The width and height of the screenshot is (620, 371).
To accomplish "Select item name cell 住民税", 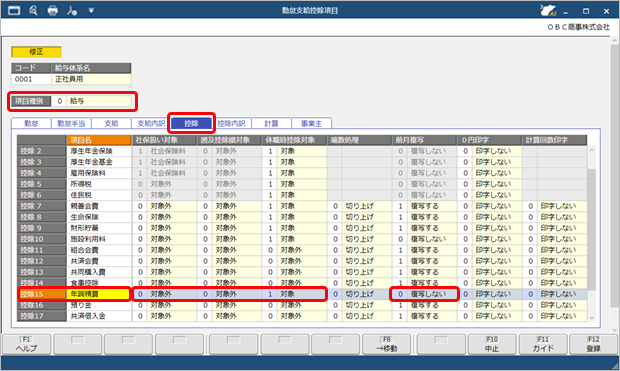I will (99, 195).
